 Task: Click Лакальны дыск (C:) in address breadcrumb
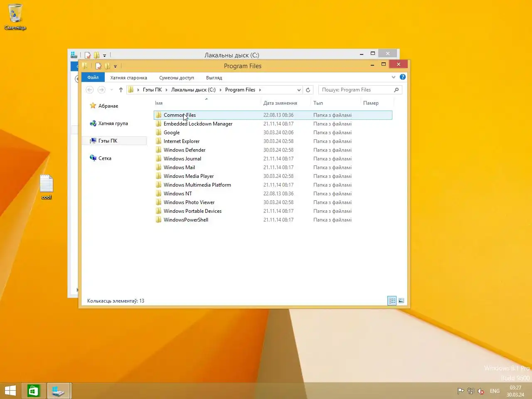[x=193, y=90]
